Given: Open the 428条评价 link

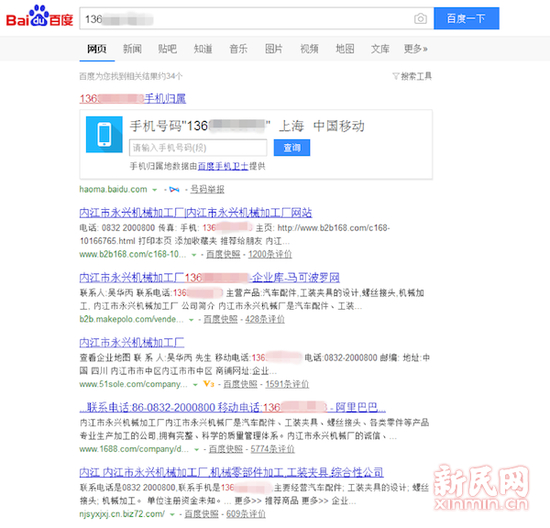Looking at the screenshot, I should [x=265, y=319].
